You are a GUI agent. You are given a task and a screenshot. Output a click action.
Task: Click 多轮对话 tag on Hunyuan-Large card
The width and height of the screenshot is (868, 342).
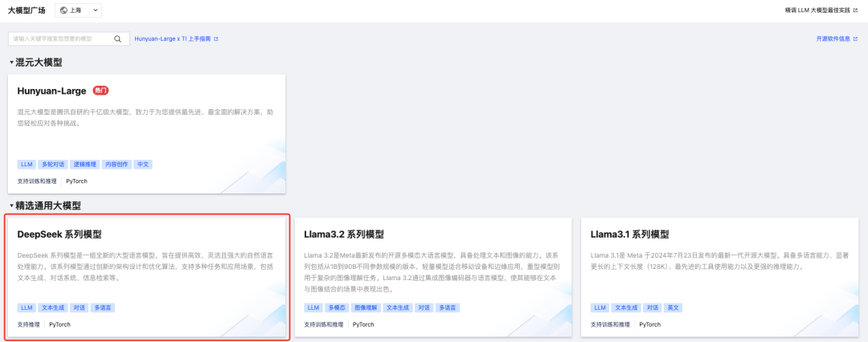click(x=53, y=165)
